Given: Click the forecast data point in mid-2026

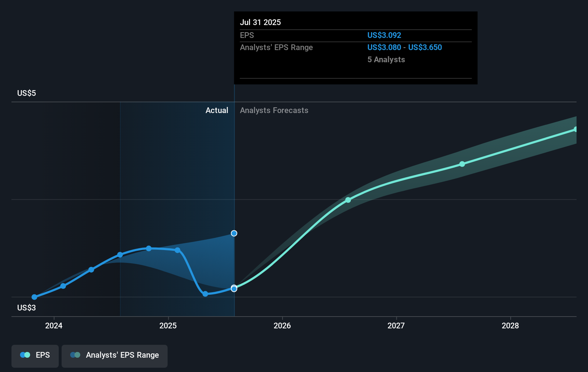Looking at the screenshot, I should tap(348, 200).
